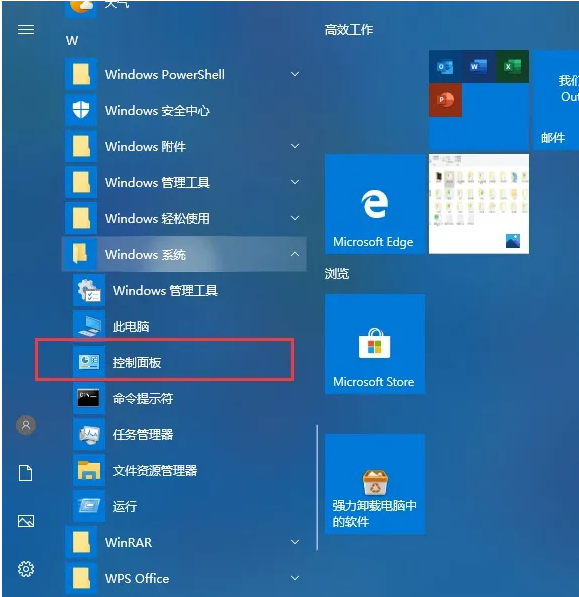Click the app list scrollbar
579x597 pixels.
point(317,487)
